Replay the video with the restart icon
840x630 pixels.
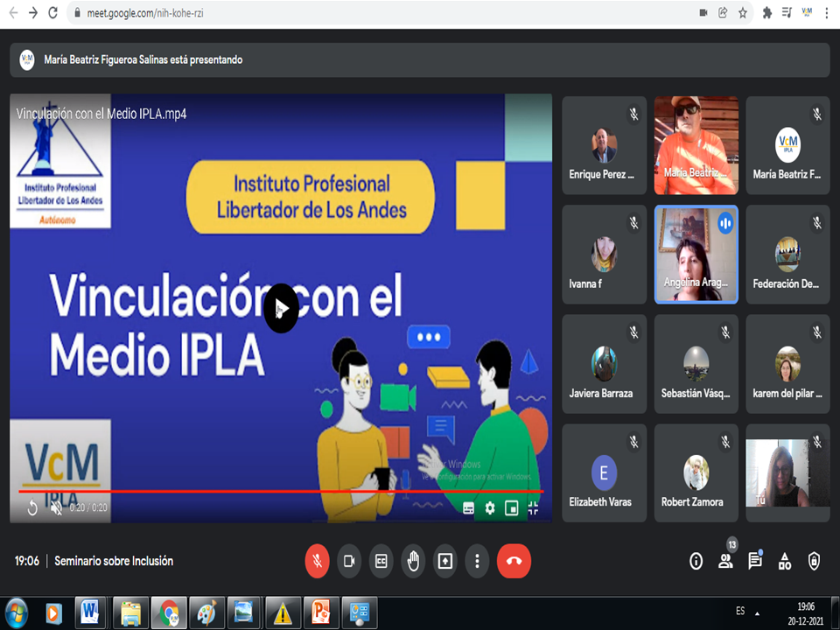32,507
